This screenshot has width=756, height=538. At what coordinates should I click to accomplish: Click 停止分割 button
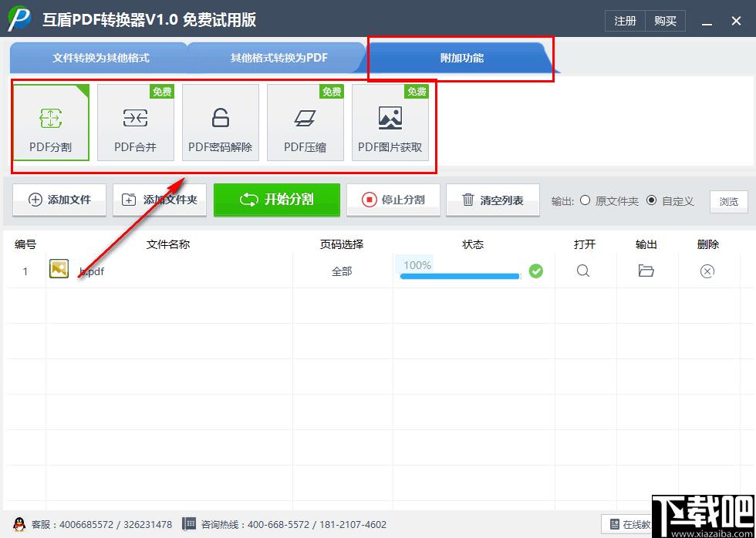click(x=393, y=200)
